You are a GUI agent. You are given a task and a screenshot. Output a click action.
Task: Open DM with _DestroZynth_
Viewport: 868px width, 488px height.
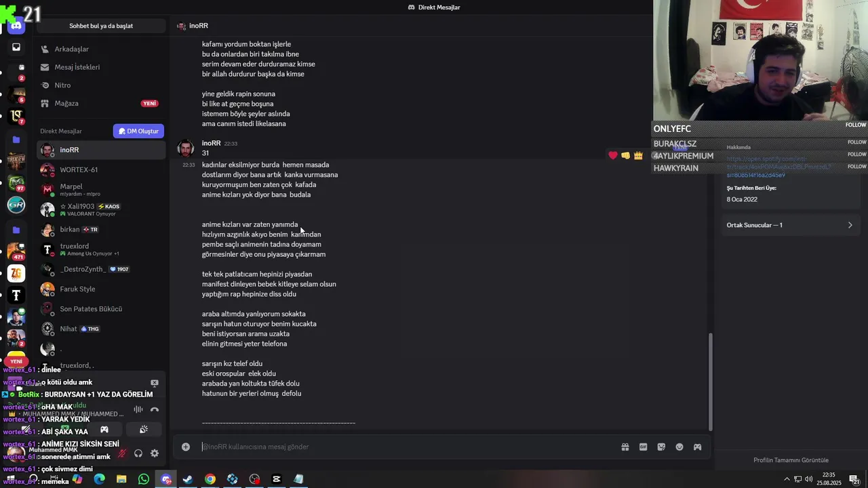tap(102, 269)
